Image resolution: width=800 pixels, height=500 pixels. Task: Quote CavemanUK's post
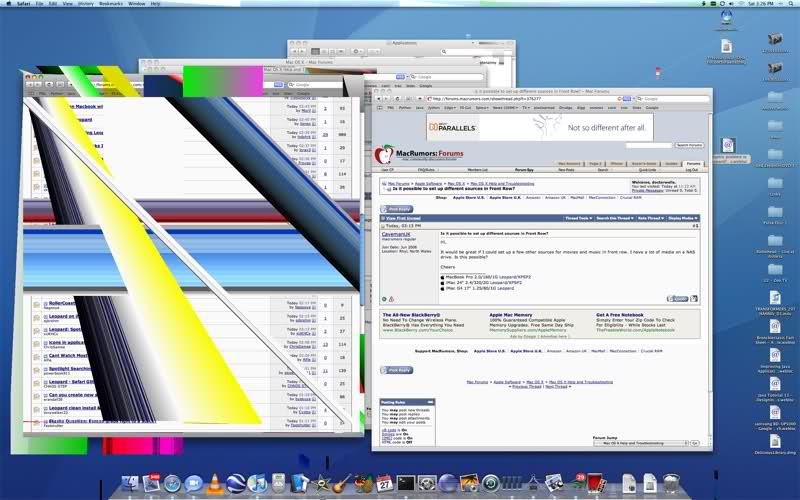[x=678, y=299]
